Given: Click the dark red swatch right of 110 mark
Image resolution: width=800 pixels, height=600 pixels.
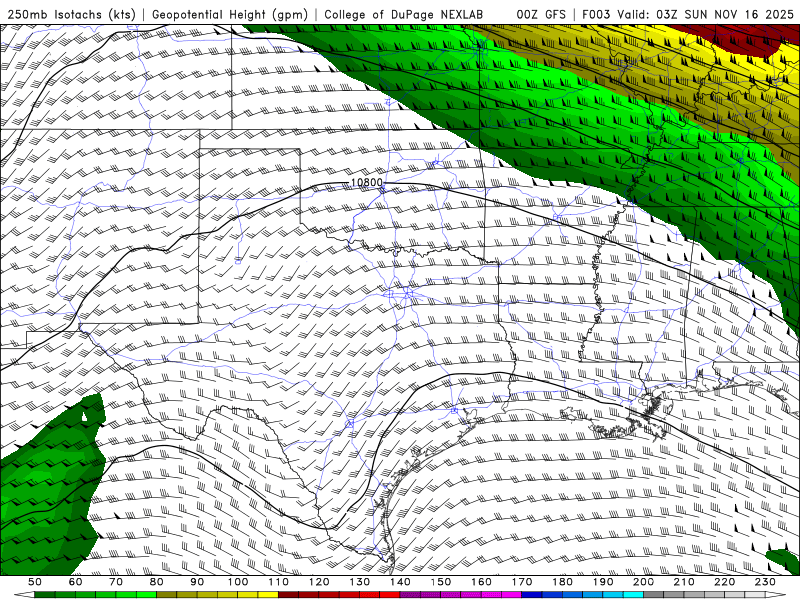Looking at the screenshot, I should pyautogui.click(x=289, y=595).
